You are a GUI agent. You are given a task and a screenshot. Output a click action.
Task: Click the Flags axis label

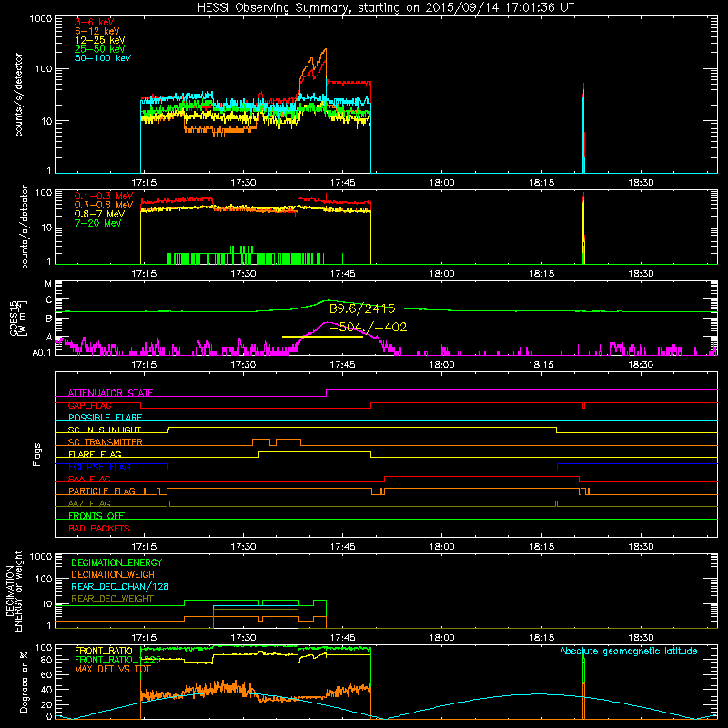point(37,454)
